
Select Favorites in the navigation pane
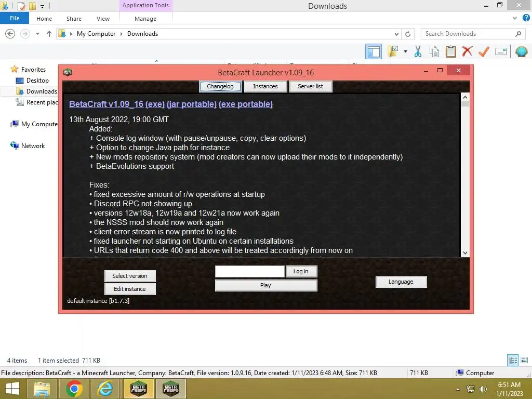point(33,69)
